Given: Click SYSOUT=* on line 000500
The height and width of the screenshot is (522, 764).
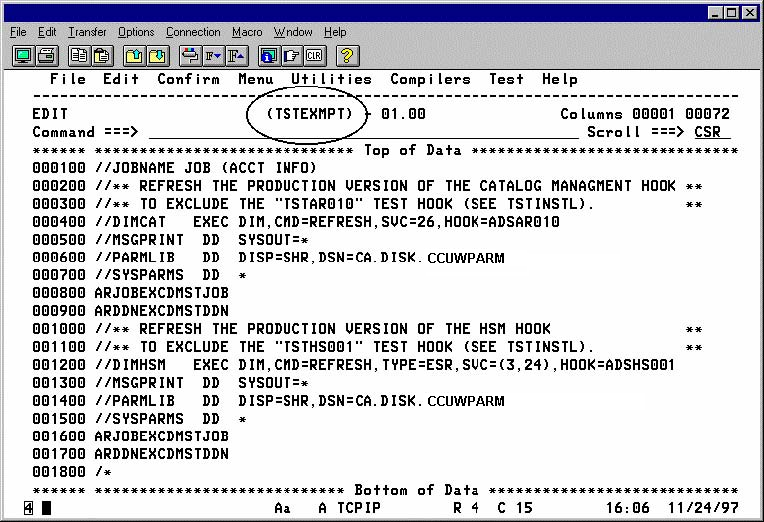Looking at the screenshot, I should pyautogui.click(x=273, y=240).
